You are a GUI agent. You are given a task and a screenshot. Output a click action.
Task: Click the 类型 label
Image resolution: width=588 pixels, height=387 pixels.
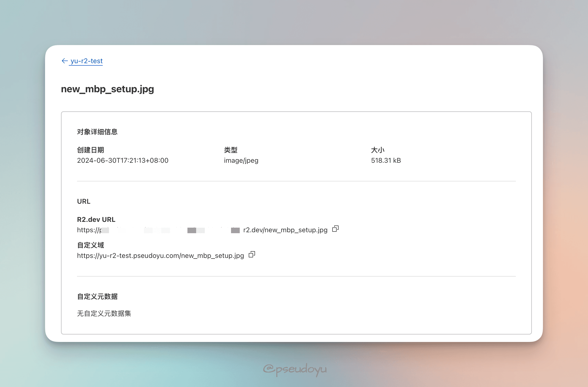[x=231, y=150]
